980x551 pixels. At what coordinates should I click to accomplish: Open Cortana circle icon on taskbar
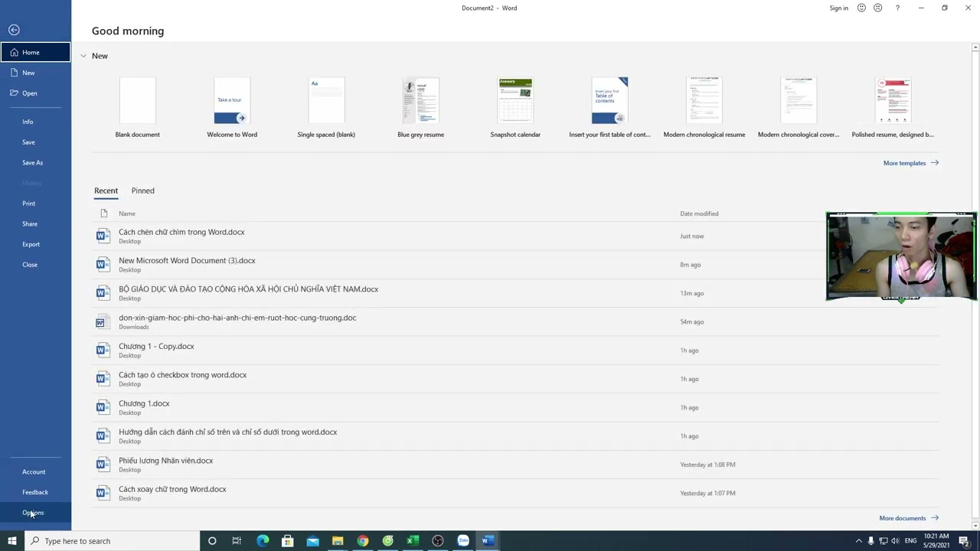pyautogui.click(x=212, y=541)
